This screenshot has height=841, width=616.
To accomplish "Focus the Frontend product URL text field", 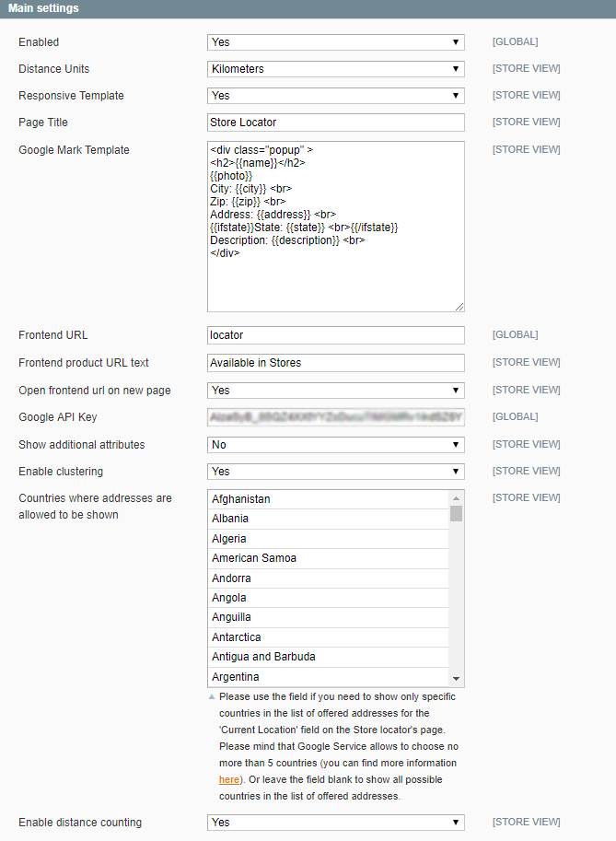I will (x=335, y=363).
